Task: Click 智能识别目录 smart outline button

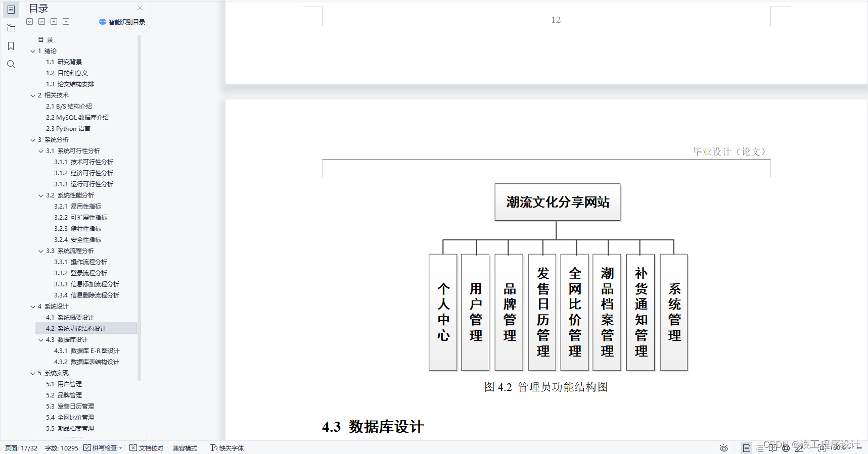Action: click(x=122, y=22)
